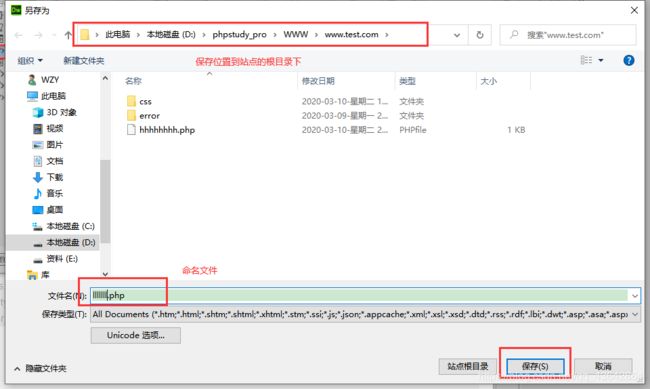Image resolution: width=650 pixels, height=389 pixels.
Task: Click the hhhhhhhh.php file icon
Action: pyautogui.click(x=131, y=130)
